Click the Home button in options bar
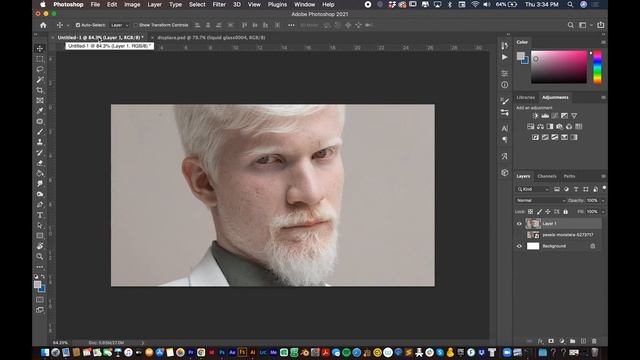Image resolution: width=640 pixels, height=360 pixels. pos(43,25)
